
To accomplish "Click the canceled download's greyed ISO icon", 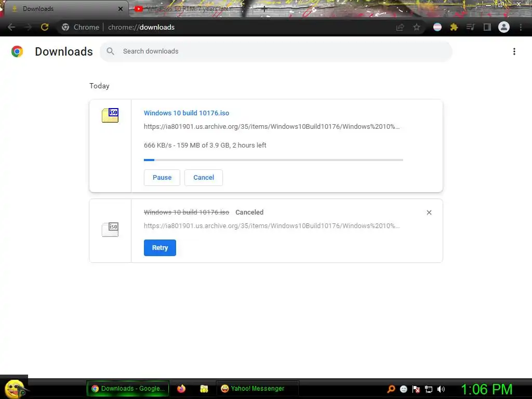I will (x=110, y=229).
